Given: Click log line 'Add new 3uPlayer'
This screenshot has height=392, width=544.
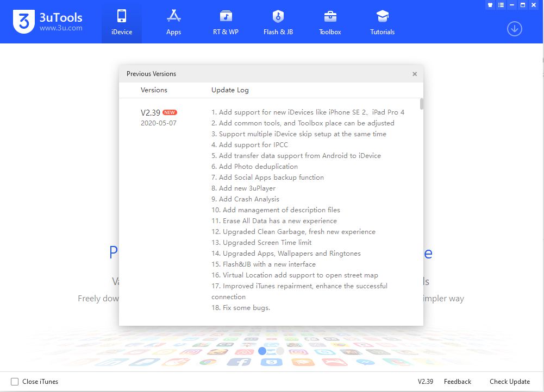Looking at the screenshot, I should (x=243, y=188).
